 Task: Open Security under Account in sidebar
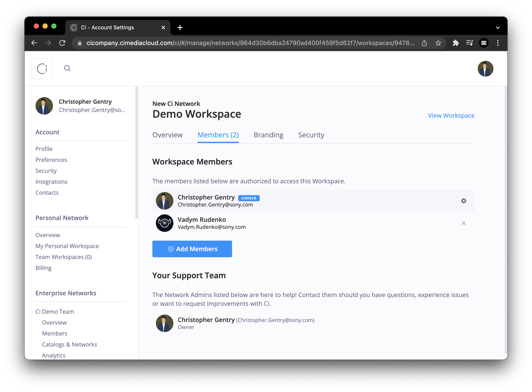click(46, 171)
